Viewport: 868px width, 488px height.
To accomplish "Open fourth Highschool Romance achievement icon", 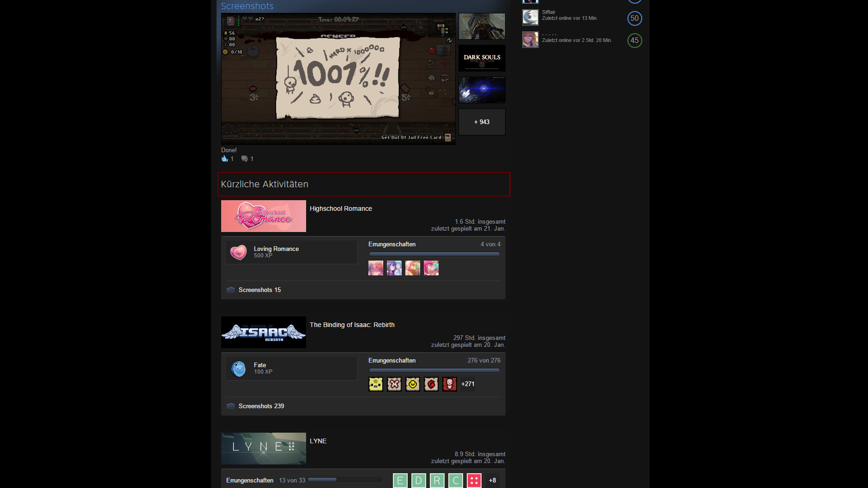I will [x=431, y=268].
